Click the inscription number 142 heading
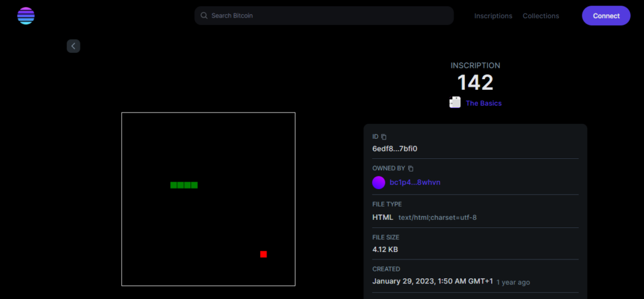This screenshot has width=644, height=299. 475,82
